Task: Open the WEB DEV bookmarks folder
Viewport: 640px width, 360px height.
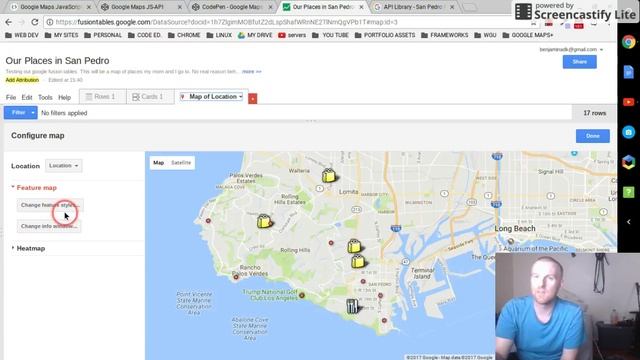Action: 22,35
